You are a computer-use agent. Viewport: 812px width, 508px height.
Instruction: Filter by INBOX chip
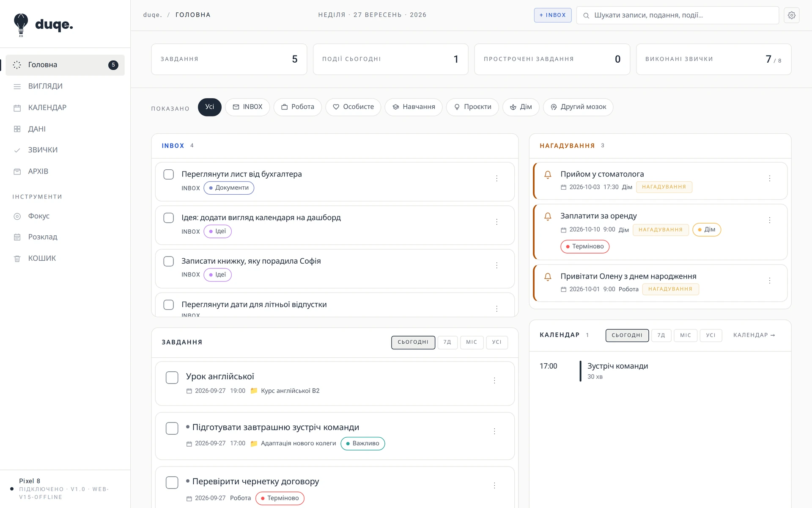(247, 107)
